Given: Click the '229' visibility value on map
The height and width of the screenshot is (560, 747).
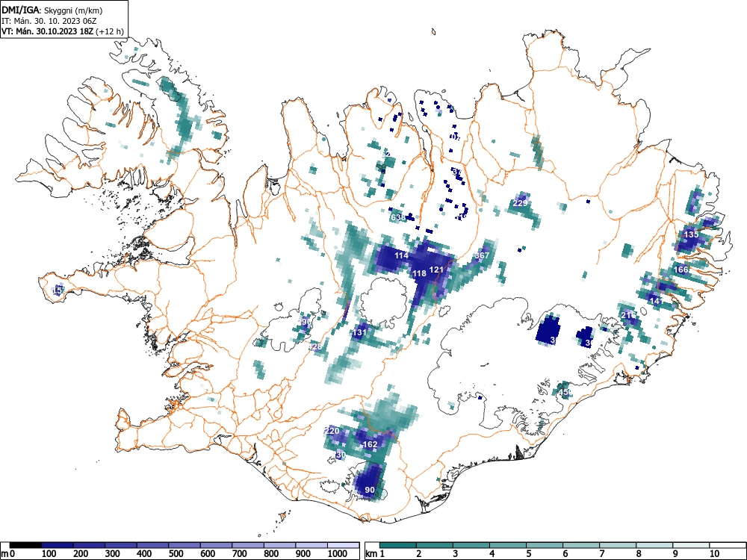Looking at the screenshot, I should pos(520,203).
